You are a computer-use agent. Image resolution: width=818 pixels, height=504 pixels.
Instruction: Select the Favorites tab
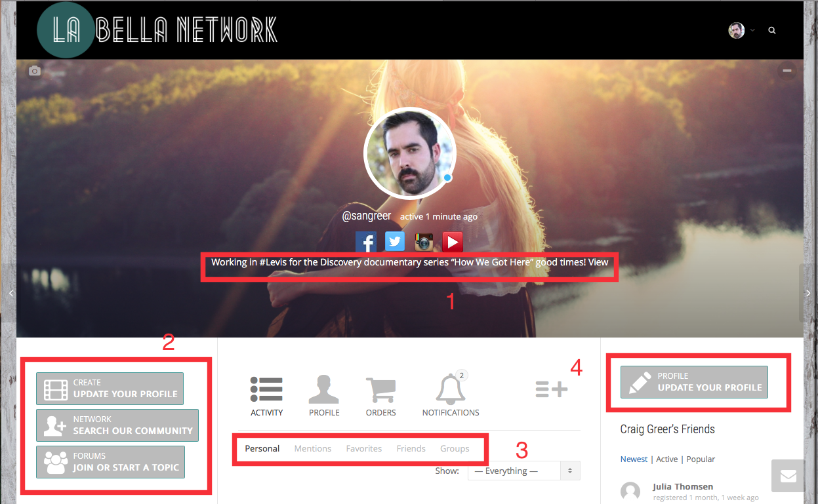[364, 449]
